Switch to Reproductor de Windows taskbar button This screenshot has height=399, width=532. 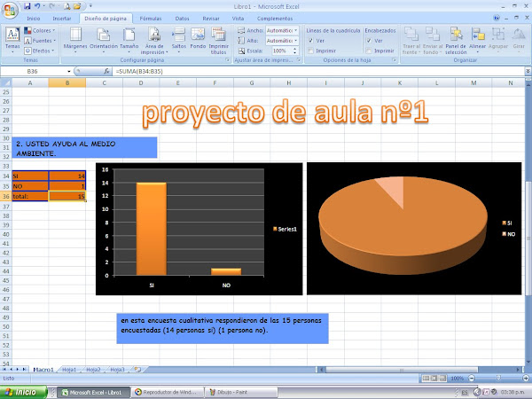click(x=168, y=392)
